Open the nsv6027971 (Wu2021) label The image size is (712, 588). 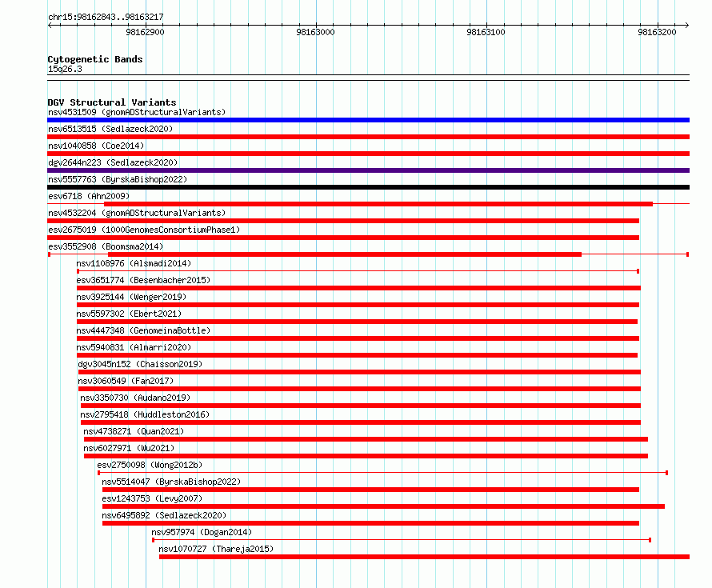pos(129,448)
